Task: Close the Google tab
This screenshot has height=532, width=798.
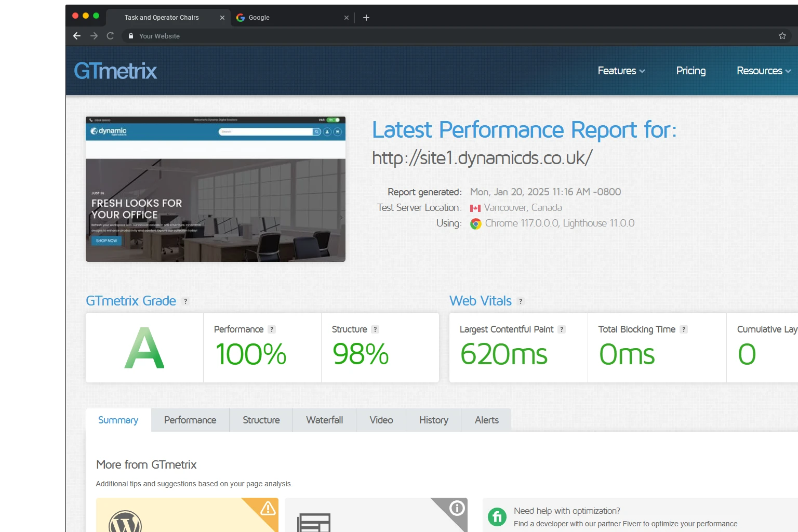Action: [347, 18]
